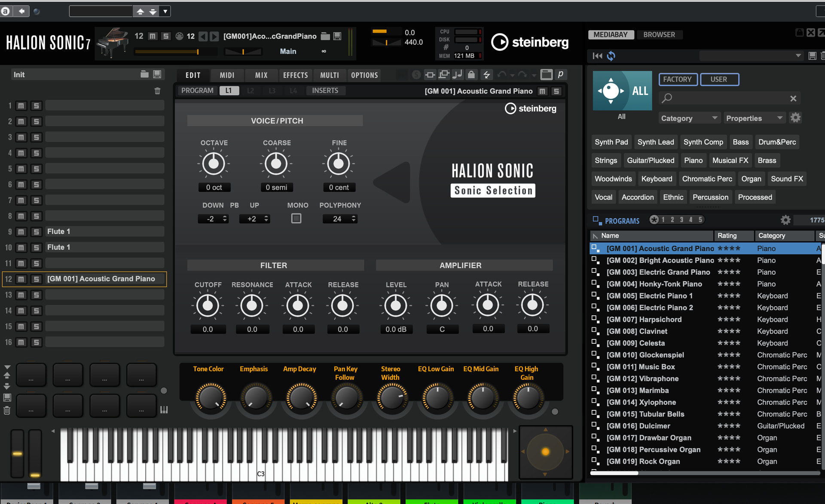Open the Category filter dropdown

coord(689,118)
